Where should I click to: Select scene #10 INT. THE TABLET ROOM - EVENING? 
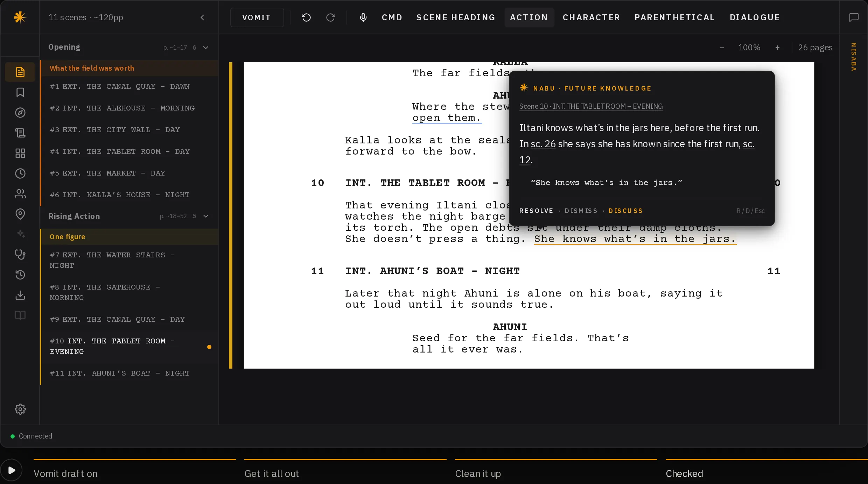click(x=129, y=346)
